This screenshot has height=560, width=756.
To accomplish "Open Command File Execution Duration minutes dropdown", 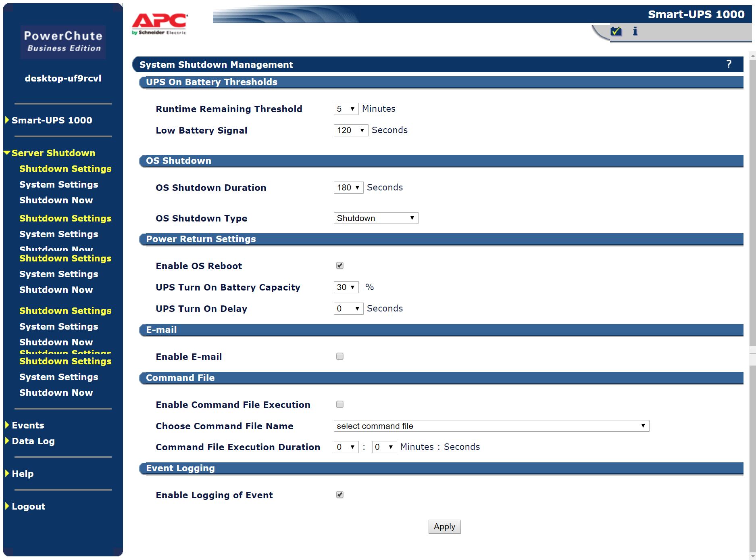I will point(346,447).
